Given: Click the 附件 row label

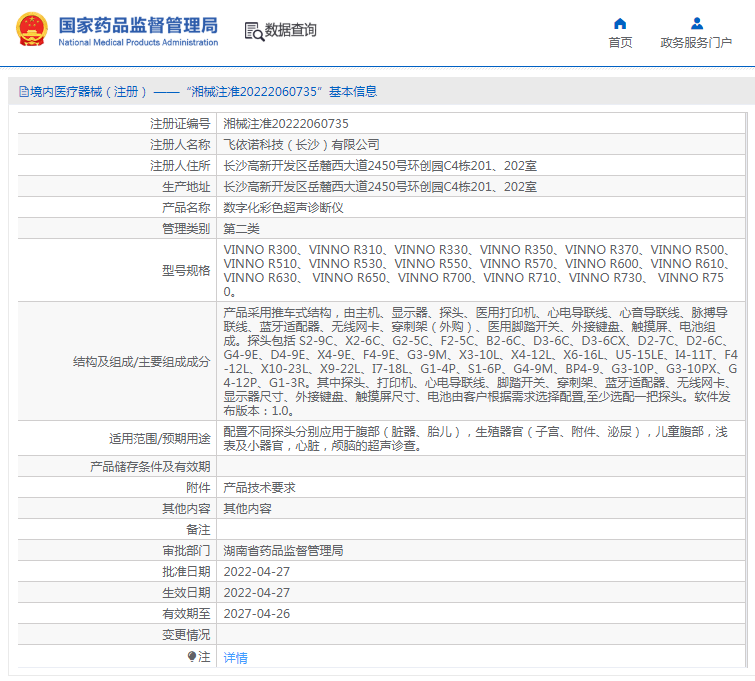Looking at the screenshot, I should pos(198,487).
